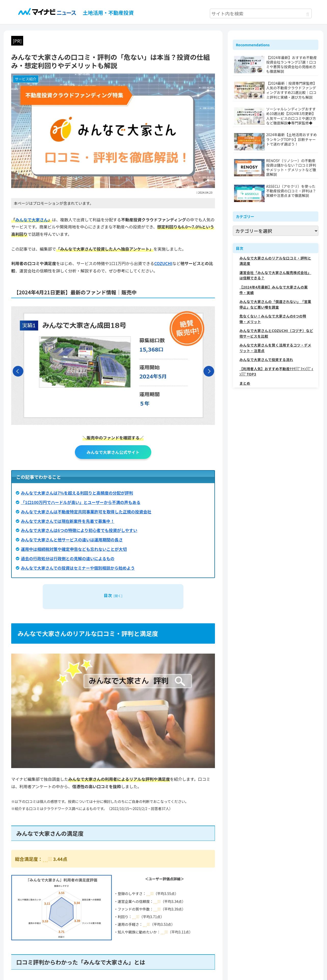This screenshot has height=980, width=327.
Task: Click thumbnail for 不動産クラウドファンディング21選比較
Action: point(249,90)
